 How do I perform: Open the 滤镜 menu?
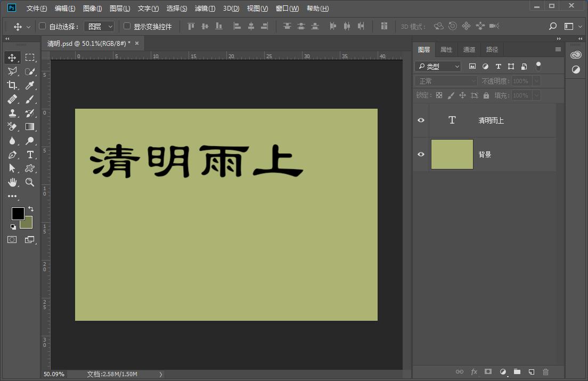(205, 8)
